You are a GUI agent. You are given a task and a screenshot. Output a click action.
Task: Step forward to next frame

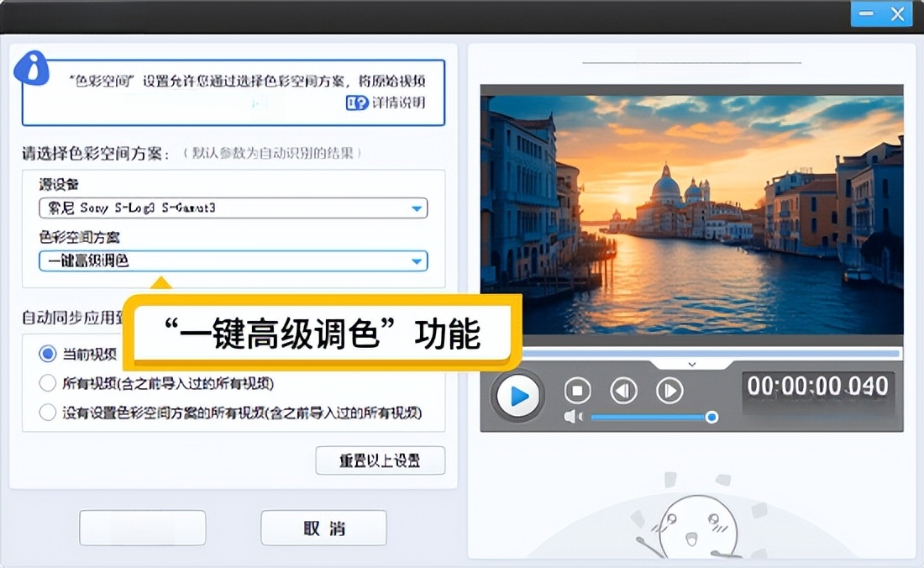tap(669, 391)
